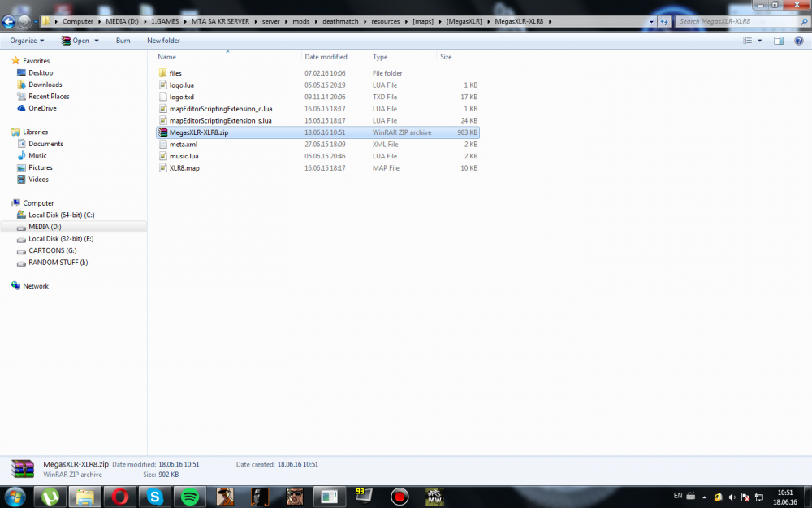The width and height of the screenshot is (812, 508).
Task: Expand the Open button dropdown arrow
Action: (97, 41)
